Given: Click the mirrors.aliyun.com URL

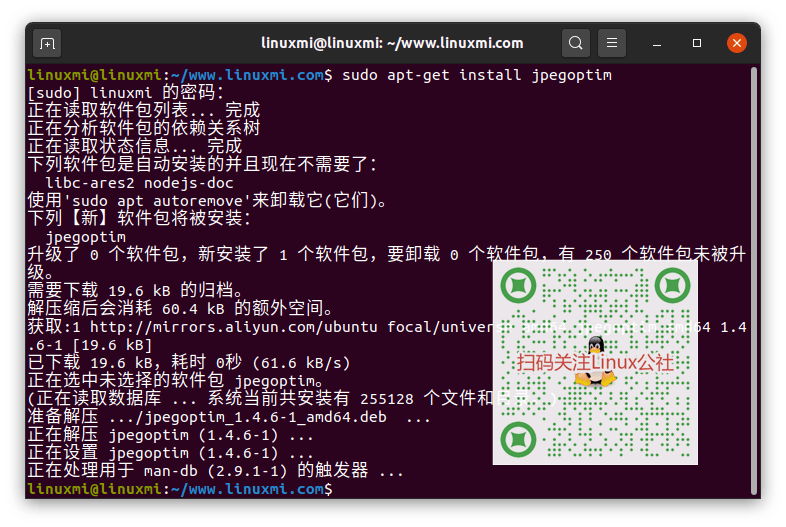Looking at the screenshot, I should point(234,327).
